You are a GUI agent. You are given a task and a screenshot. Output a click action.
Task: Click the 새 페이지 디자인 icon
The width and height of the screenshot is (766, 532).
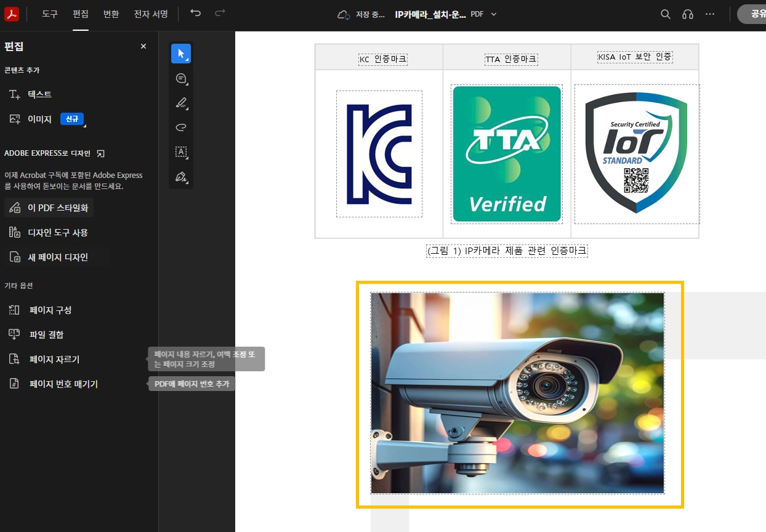tap(15, 257)
